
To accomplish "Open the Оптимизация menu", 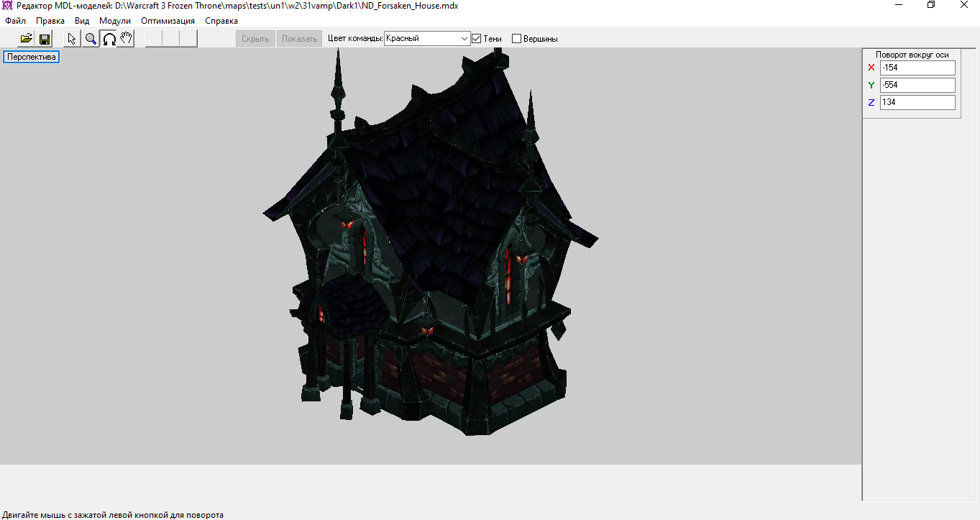I will click(168, 21).
